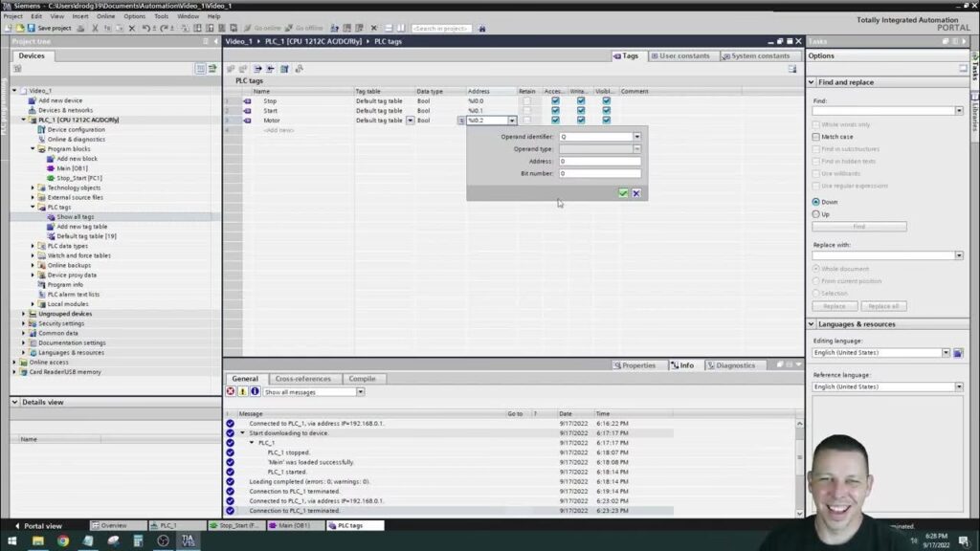Click the Go online toolbar icon
Screen dimensions: 980x551
[x=264, y=28]
